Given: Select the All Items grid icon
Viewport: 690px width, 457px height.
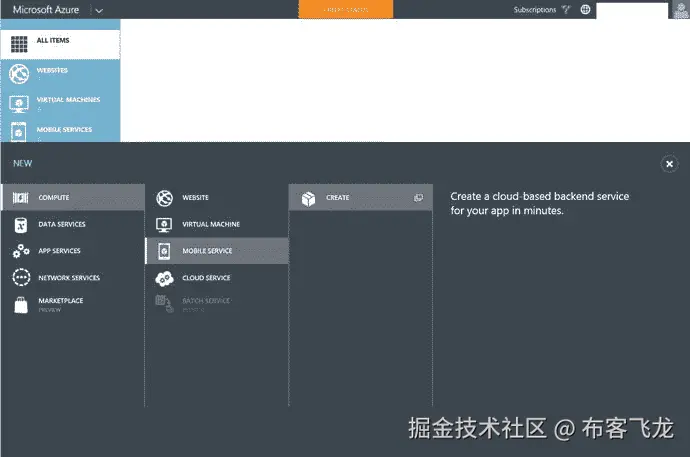Looking at the screenshot, I should (19, 44).
